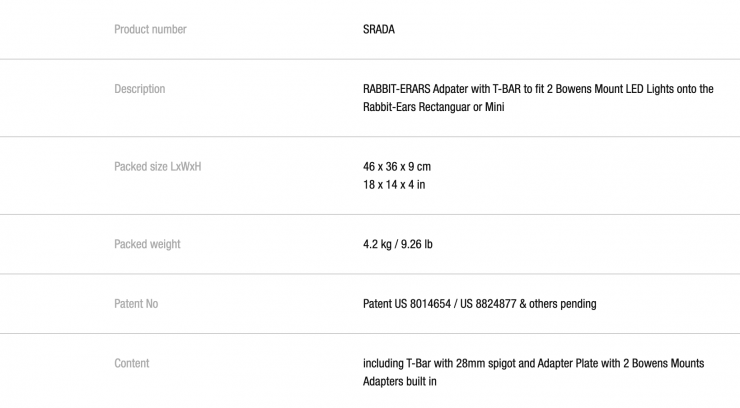Click the Packed size LxWxH label

[158, 167]
